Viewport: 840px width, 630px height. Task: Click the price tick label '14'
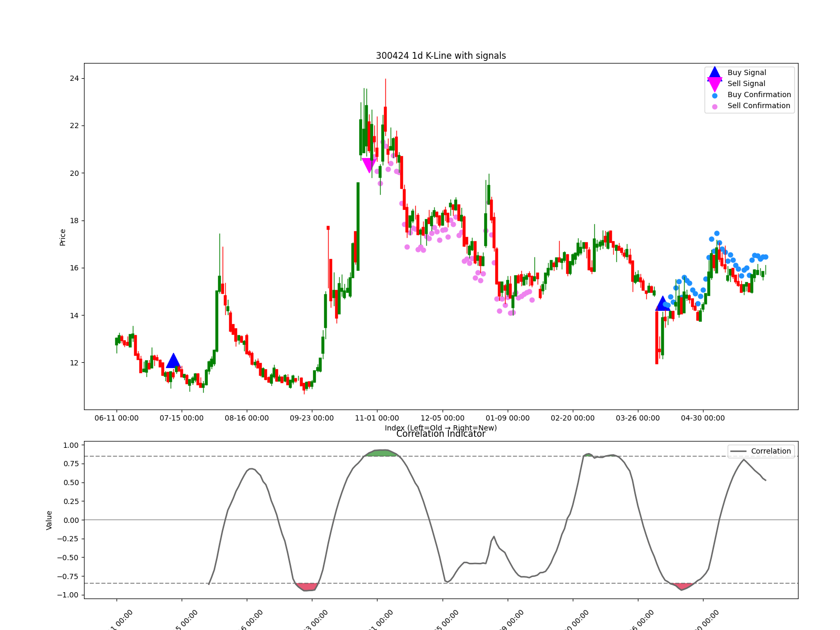point(75,316)
